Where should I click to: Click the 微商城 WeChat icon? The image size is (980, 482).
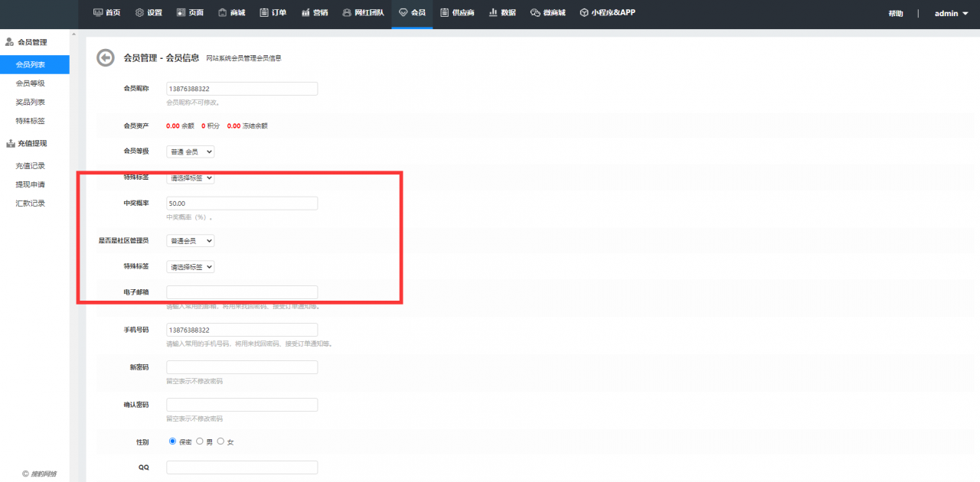pos(535,13)
